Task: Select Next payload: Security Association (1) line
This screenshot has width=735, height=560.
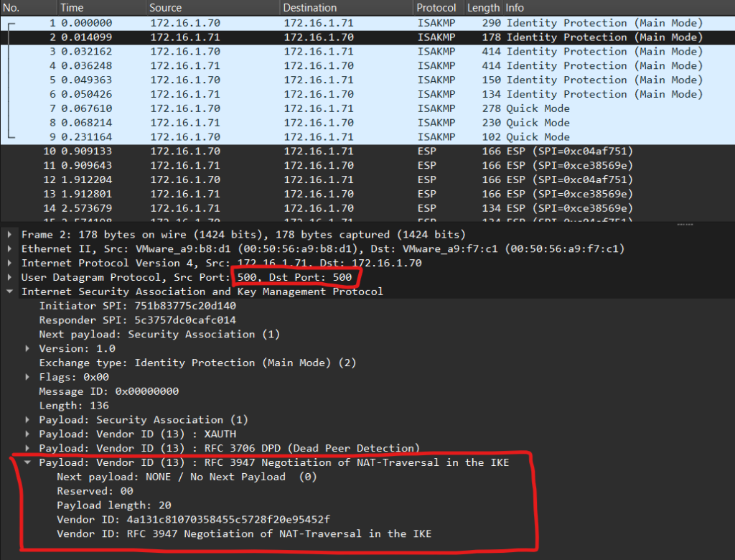Action: coord(159,335)
